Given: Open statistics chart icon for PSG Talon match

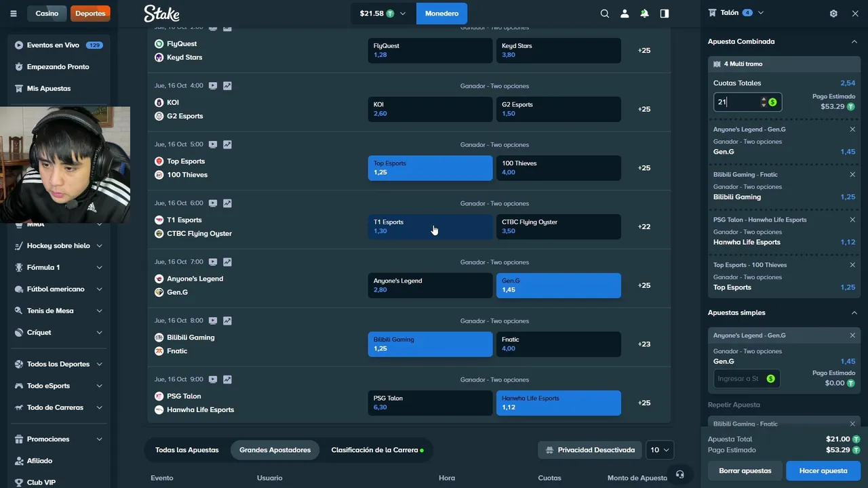Looking at the screenshot, I should [227, 380].
